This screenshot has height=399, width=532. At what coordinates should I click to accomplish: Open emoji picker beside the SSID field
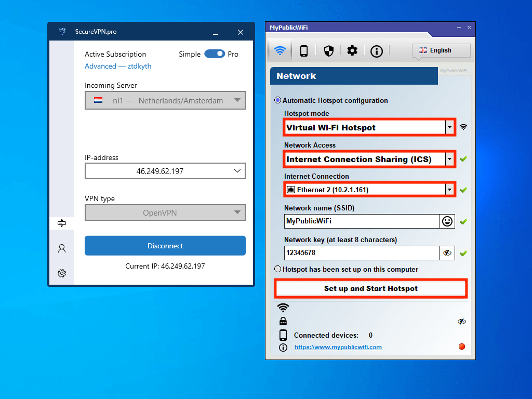pos(447,221)
